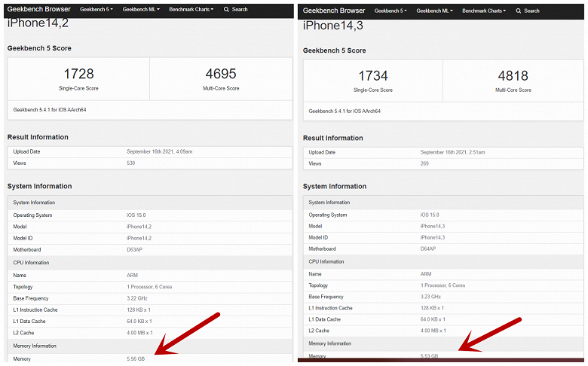The height and width of the screenshot is (366, 588).
Task: Click the right page's L1 Data Cache value 64.0 KB x 1
Action: [x=433, y=319]
